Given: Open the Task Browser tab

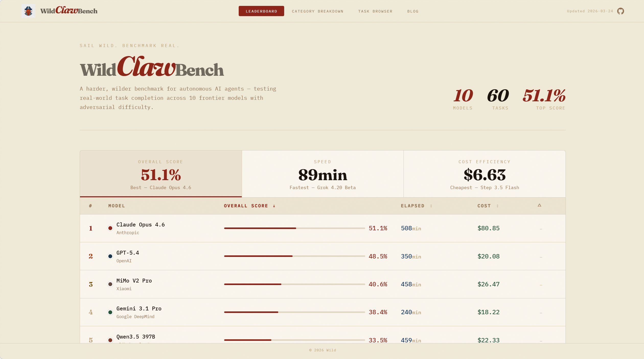Looking at the screenshot, I should (x=375, y=11).
